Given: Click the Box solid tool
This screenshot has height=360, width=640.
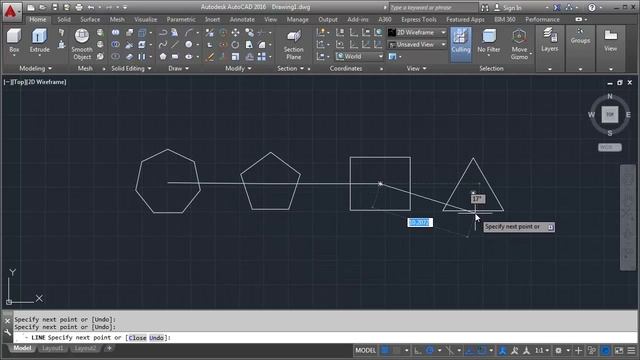Looking at the screenshot, I should (x=14, y=40).
